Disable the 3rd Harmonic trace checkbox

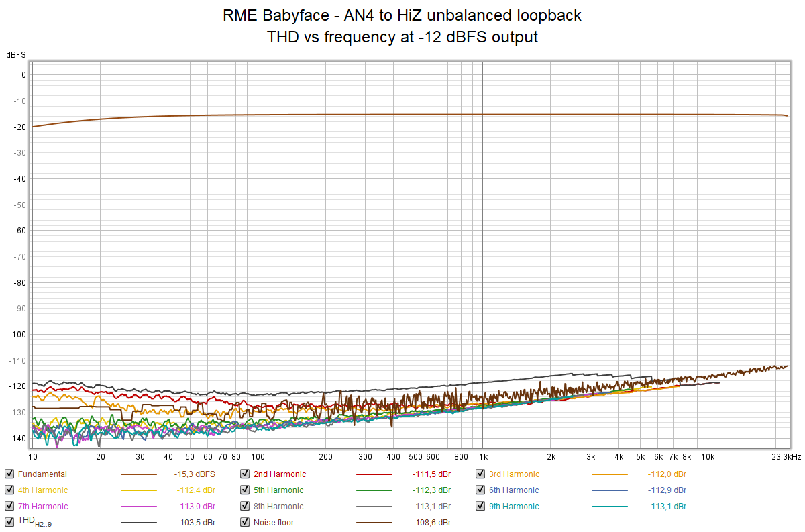(x=480, y=474)
